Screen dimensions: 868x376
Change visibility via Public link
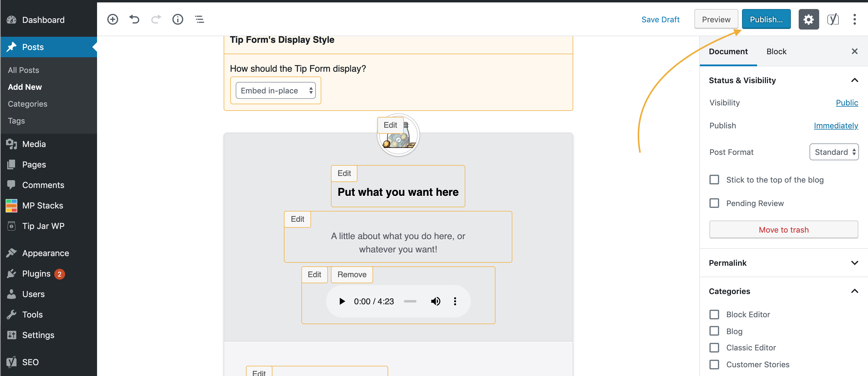846,102
